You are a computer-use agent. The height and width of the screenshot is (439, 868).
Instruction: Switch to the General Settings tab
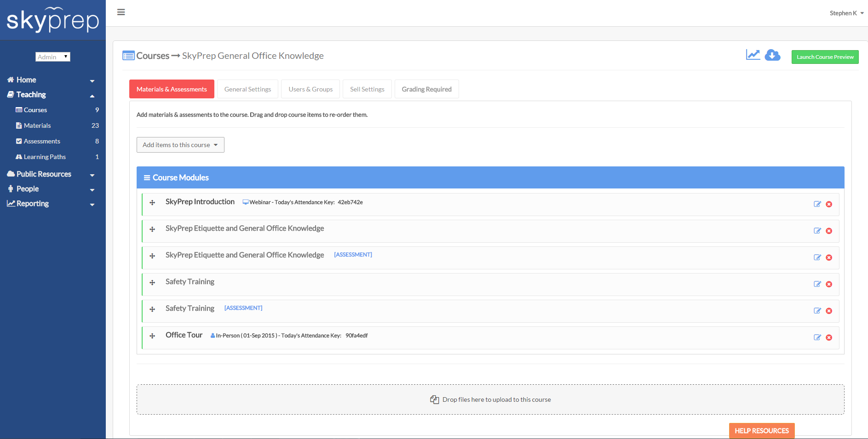pos(247,89)
